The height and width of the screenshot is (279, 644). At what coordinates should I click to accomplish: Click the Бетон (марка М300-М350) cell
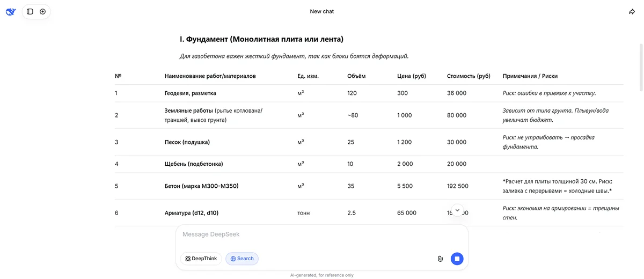[202, 186]
